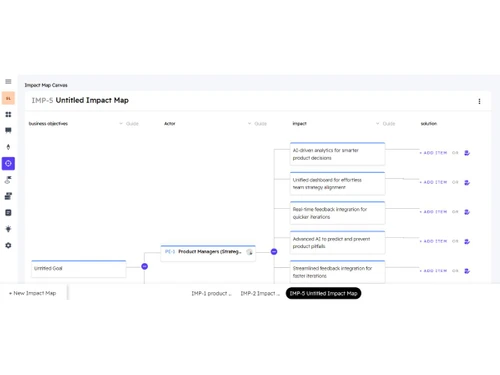Open Streamlined feedback integration impact card

337,272
